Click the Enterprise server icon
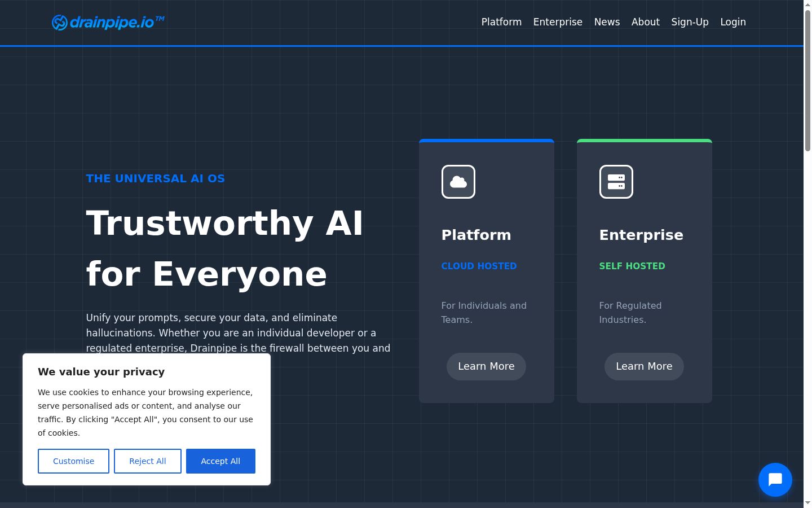The image size is (812, 508). tap(616, 182)
